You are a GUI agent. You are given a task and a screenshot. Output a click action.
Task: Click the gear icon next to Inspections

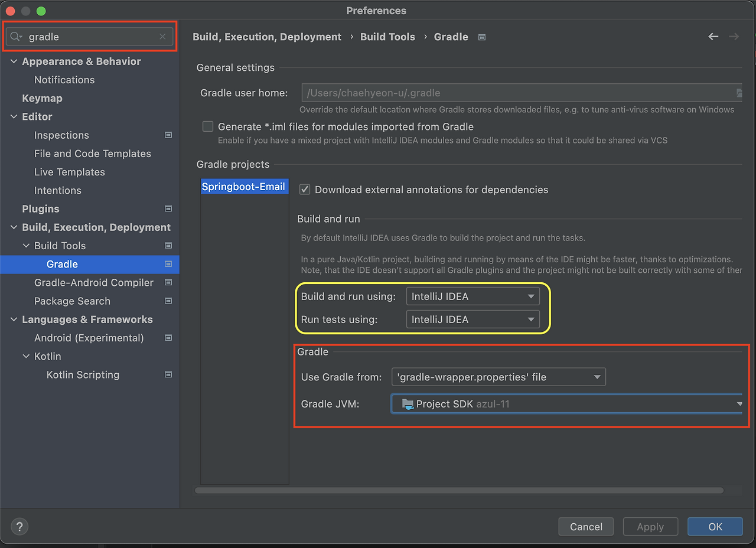(168, 135)
